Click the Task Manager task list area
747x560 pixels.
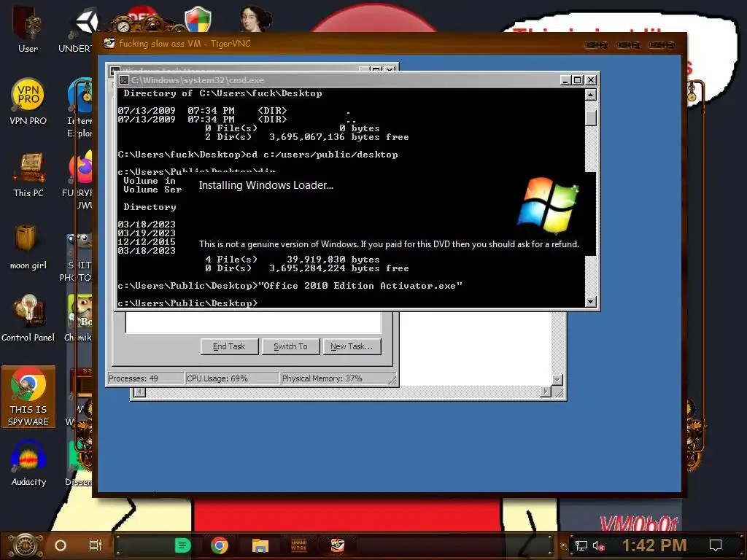click(253, 322)
